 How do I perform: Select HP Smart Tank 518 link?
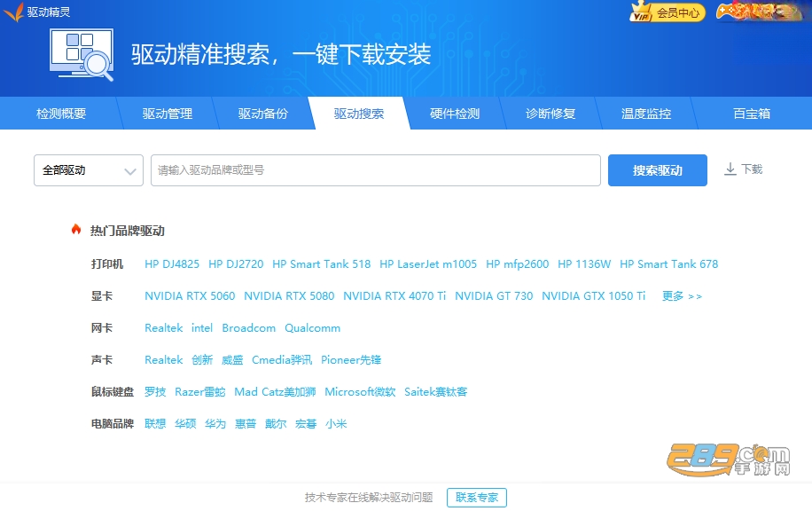click(x=322, y=263)
